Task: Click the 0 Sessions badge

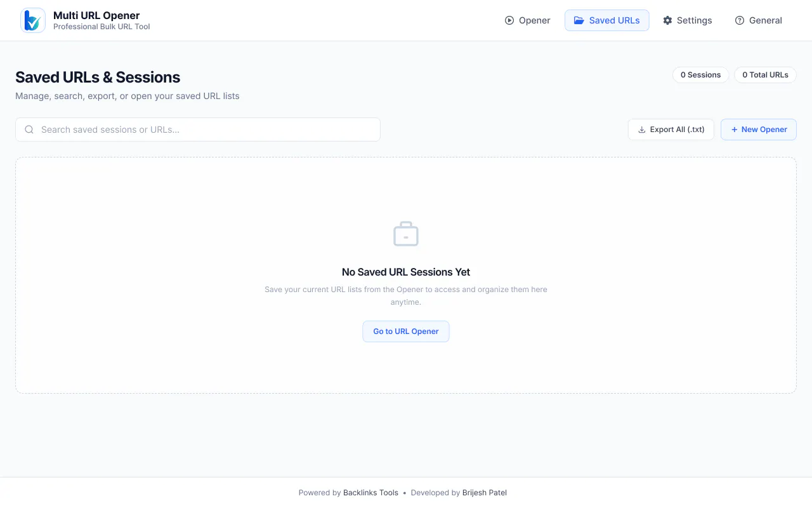Action: (x=701, y=75)
